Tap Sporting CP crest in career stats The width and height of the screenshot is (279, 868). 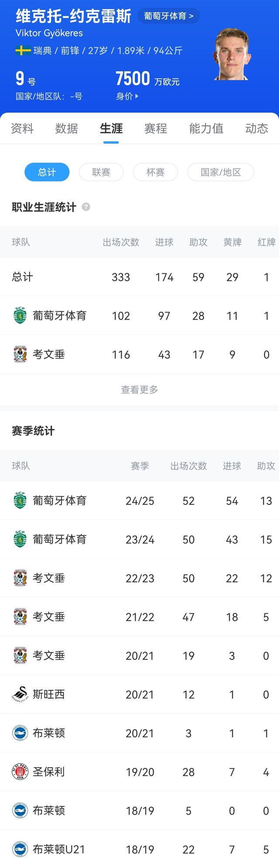click(20, 316)
